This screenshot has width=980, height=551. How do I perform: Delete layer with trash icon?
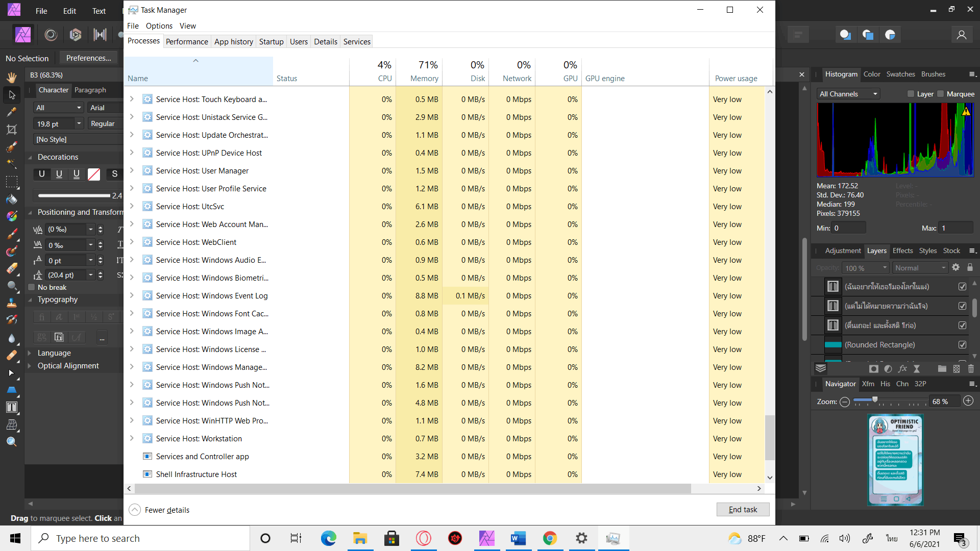(971, 369)
